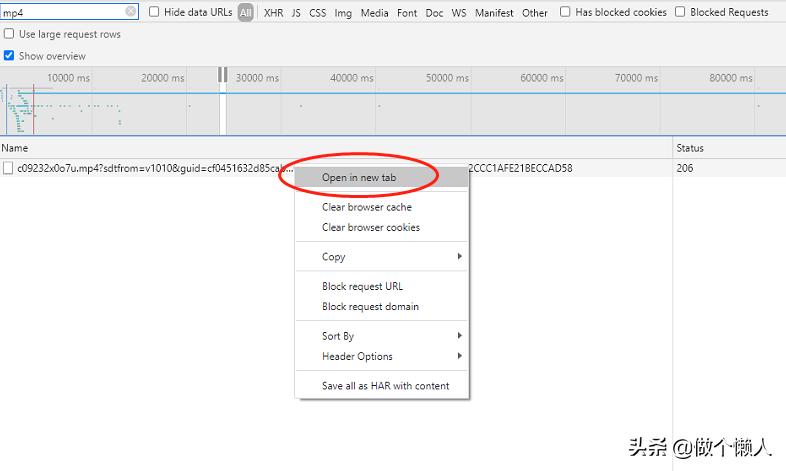Image resolution: width=786 pixels, height=471 pixels.
Task: Select the All filter type
Action: tap(245, 13)
